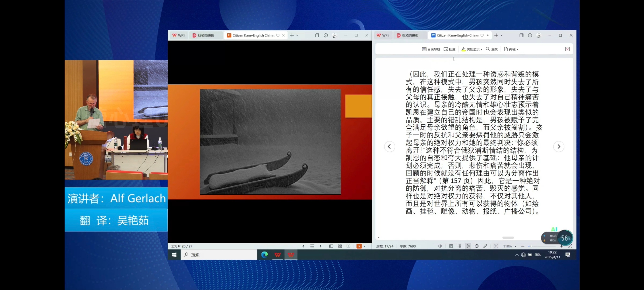
Task: Zoom out with the minus button
Action: (x=523, y=246)
